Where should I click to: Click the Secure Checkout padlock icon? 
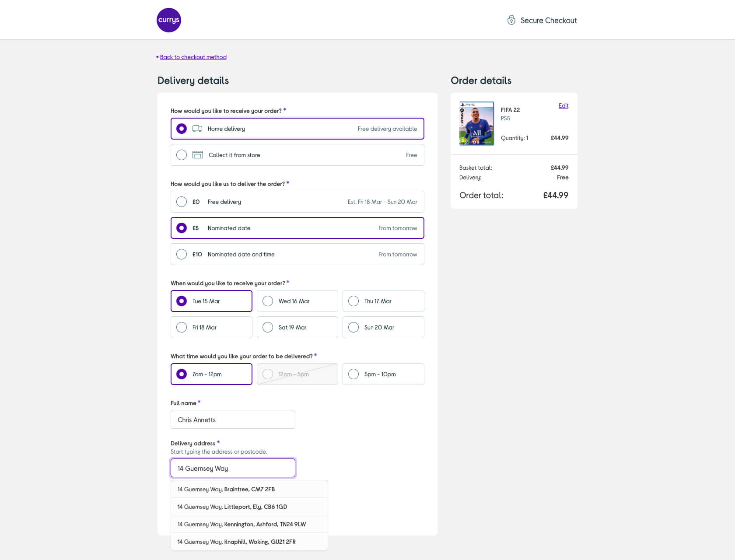click(511, 20)
